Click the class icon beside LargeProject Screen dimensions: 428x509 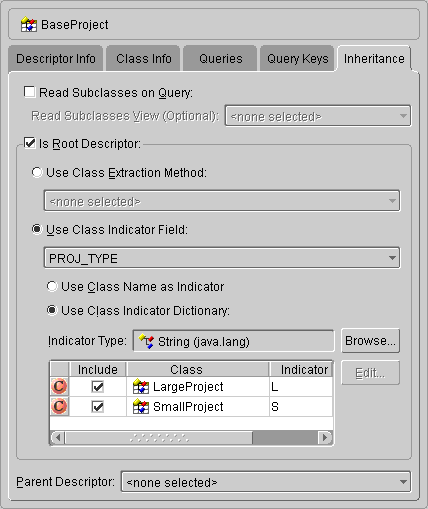[x=141, y=387]
